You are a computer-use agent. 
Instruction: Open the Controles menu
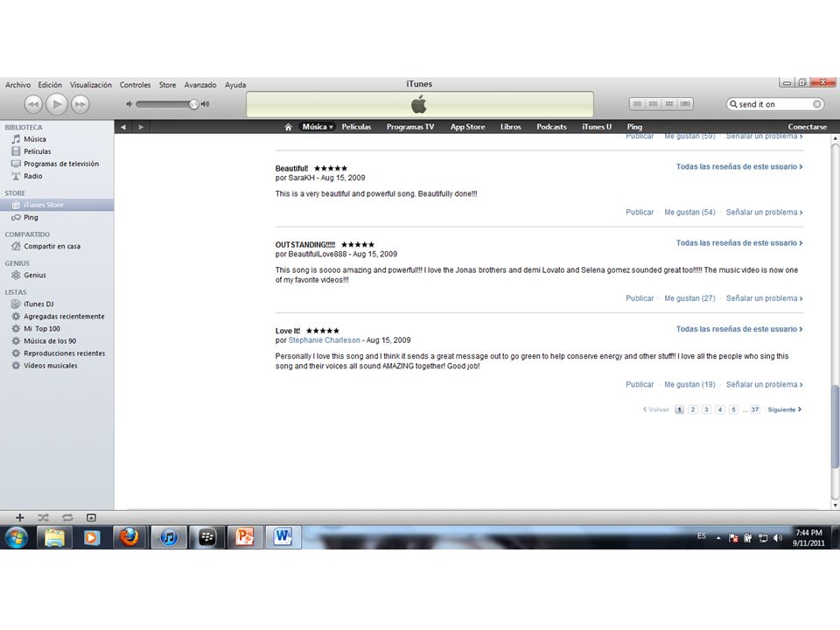point(135,85)
